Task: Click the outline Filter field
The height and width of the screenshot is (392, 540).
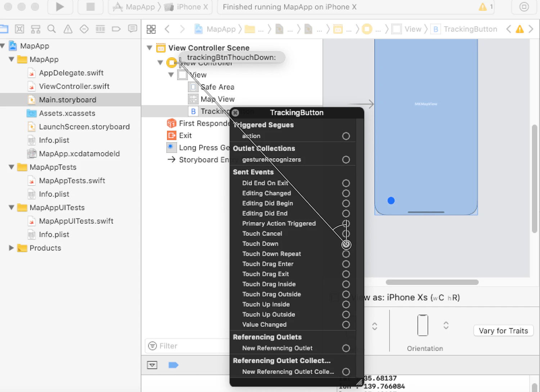Action: coord(187,346)
